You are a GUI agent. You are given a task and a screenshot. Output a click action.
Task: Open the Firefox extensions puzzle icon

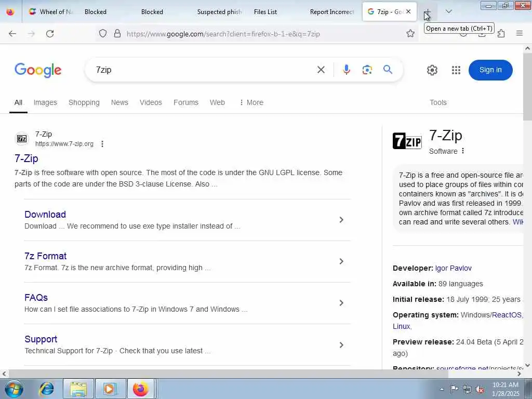(x=501, y=34)
